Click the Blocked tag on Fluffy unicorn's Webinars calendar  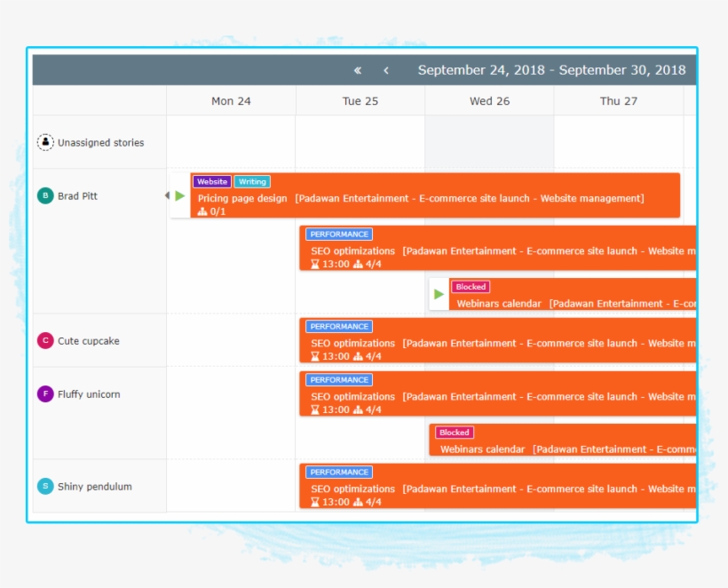pyautogui.click(x=454, y=432)
